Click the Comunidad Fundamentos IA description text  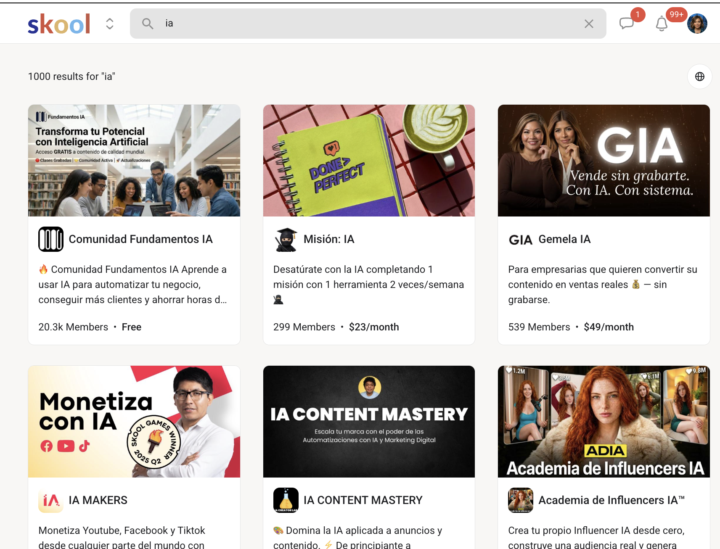[133, 284]
